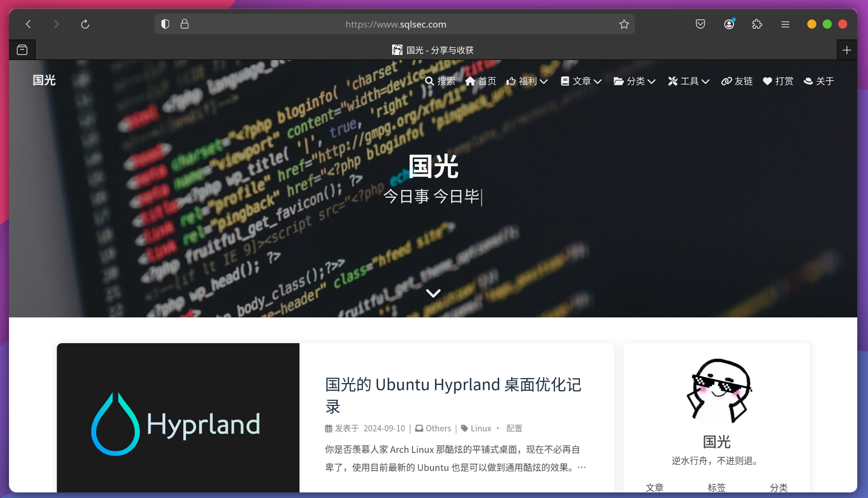Open sidebar 标签 count link
The height and width of the screenshot is (498, 868).
[x=717, y=487]
